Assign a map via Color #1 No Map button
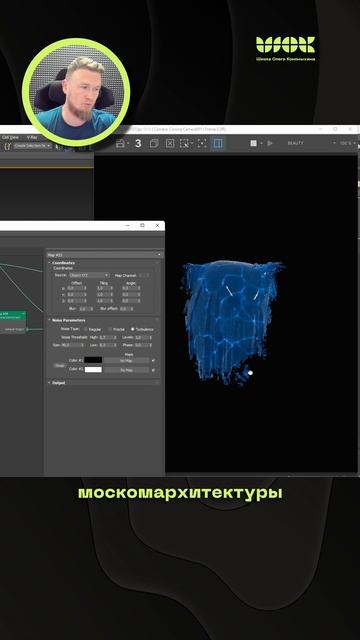This screenshot has height=640, width=360. point(126,360)
